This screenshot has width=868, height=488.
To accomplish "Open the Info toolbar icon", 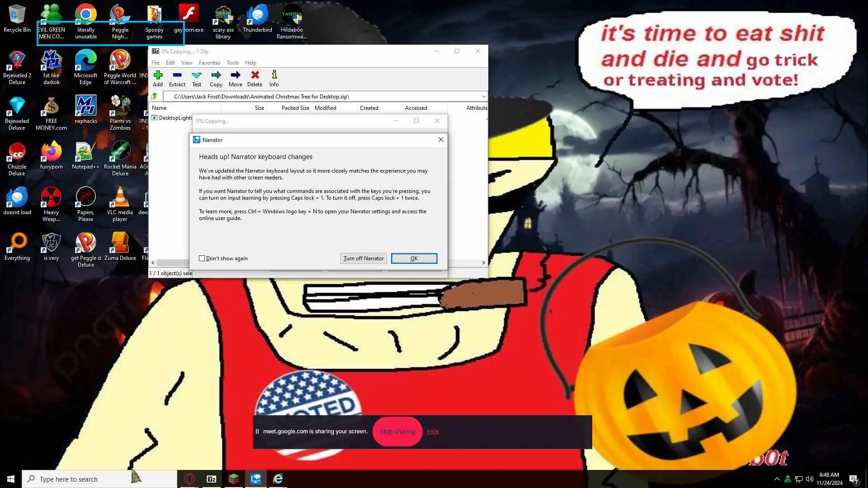I will click(x=274, y=75).
